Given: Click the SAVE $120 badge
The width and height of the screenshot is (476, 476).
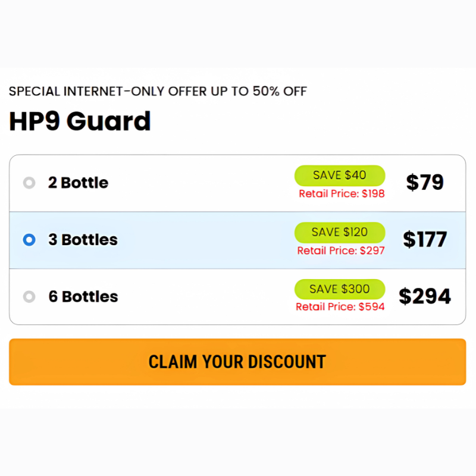Looking at the screenshot, I should pyautogui.click(x=340, y=232).
